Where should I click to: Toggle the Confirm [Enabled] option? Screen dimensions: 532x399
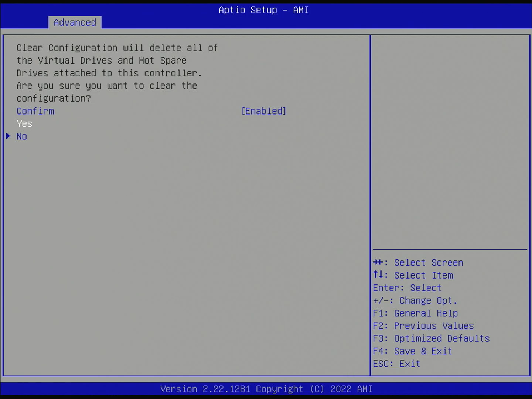coord(263,111)
